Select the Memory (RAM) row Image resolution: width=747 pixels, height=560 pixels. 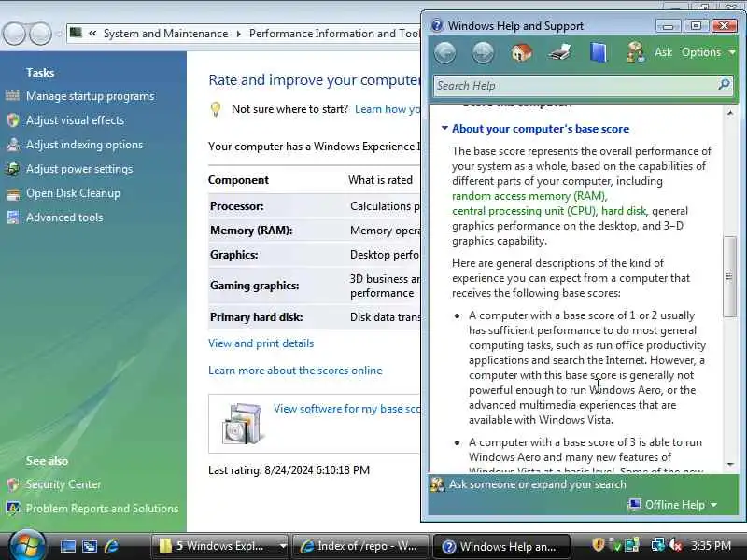[x=314, y=231]
